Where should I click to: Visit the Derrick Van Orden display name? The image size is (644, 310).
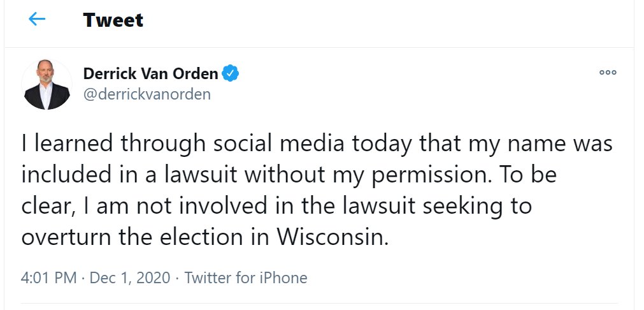tap(150, 74)
